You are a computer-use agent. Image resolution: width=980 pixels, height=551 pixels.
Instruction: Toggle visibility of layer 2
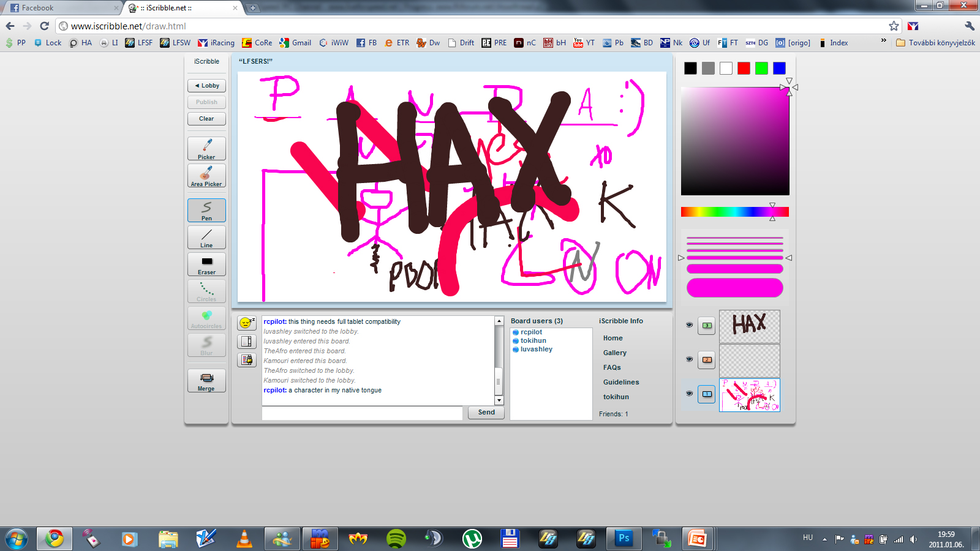pyautogui.click(x=689, y=359)
